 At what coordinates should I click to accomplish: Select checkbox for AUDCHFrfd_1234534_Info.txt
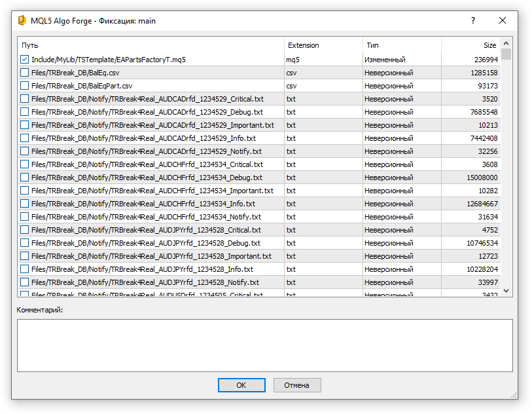pyautogui.click(x=24, y=204)
